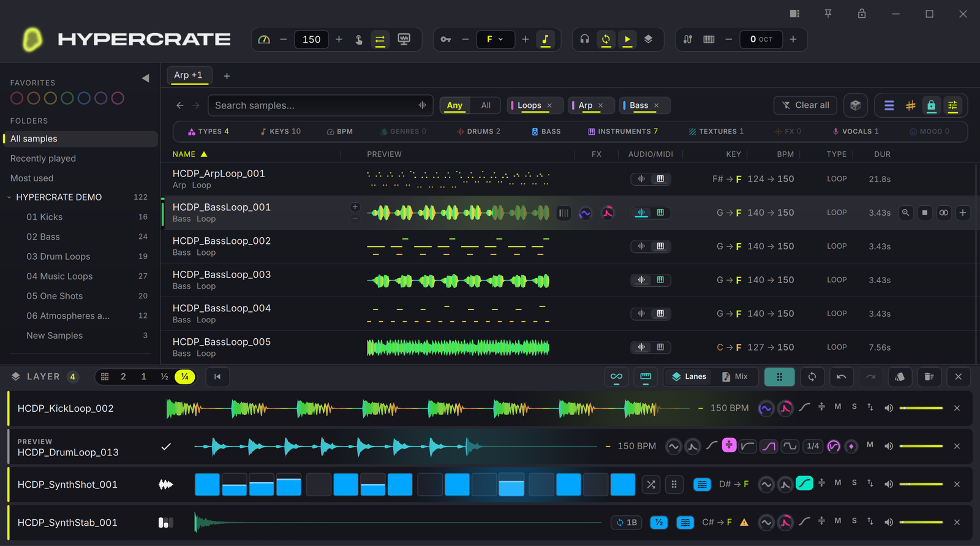The image size is (980, 546).
Task: Solo the HCDP_SynthShot_001 layer
Action: click(854, 483)
